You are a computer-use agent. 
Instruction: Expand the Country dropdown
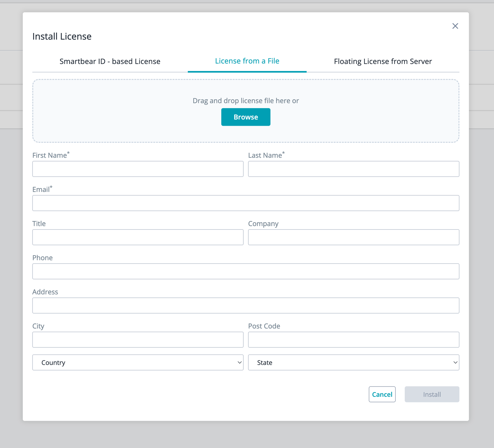(138, 363)
